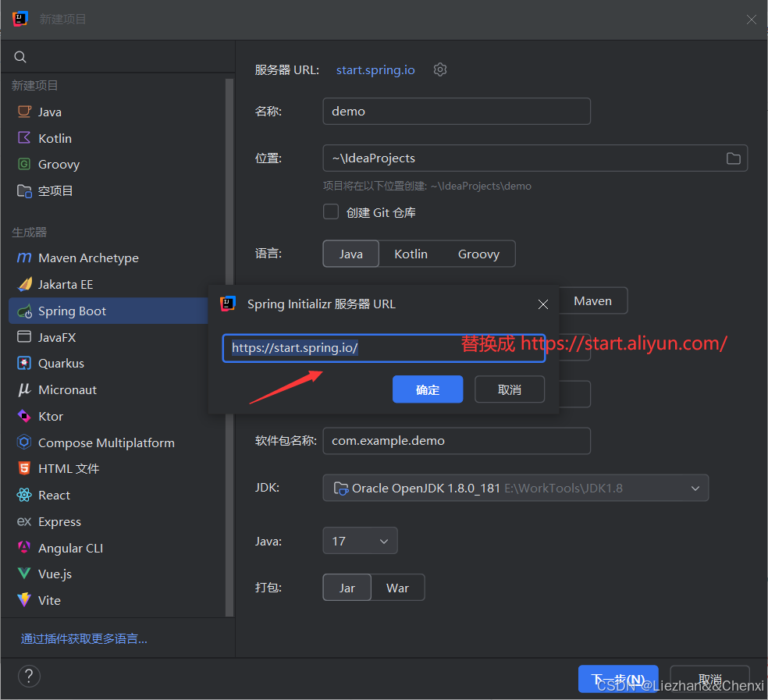768x700 pixels.
Task: Choose War packaging
Action: tap(397, 588)
